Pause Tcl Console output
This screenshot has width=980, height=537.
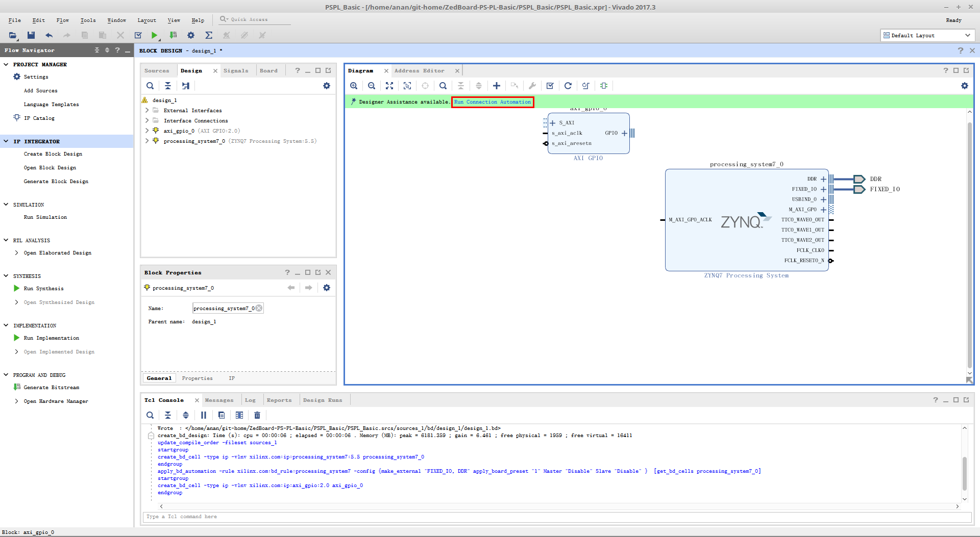[x=204, y=415]
